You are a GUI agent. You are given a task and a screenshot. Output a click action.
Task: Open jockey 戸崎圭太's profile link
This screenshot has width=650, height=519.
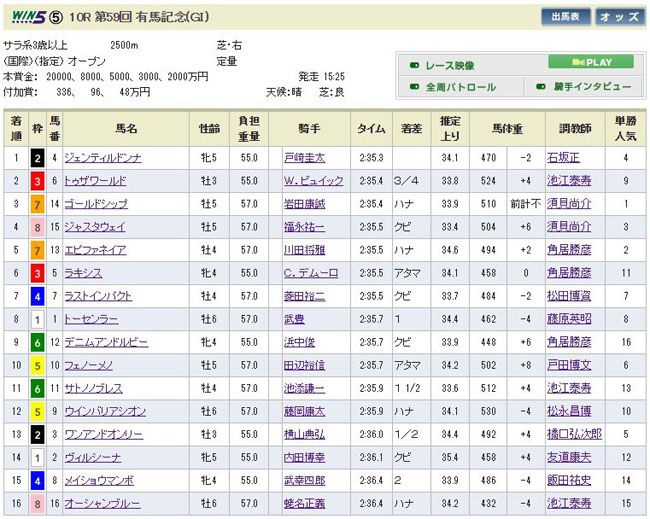coord(304,158)
